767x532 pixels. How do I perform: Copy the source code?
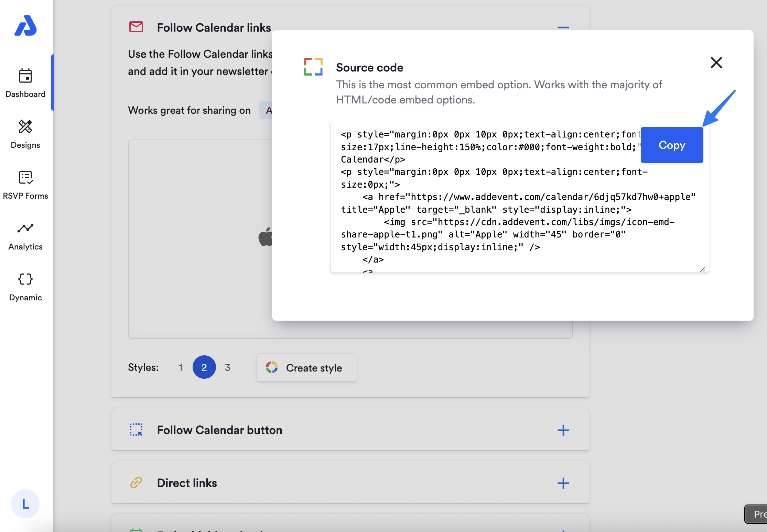pyautogui.click(x=671, y=145)
